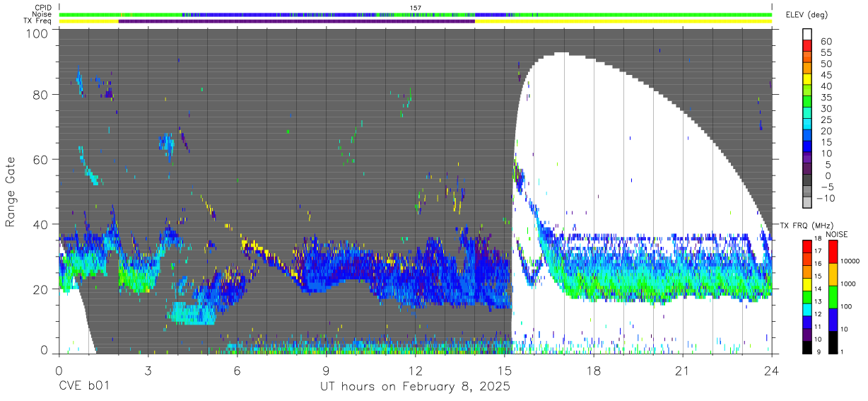Click the 11 tick on TX FRQ bar
Screen dimensions: 868x401
819,327
